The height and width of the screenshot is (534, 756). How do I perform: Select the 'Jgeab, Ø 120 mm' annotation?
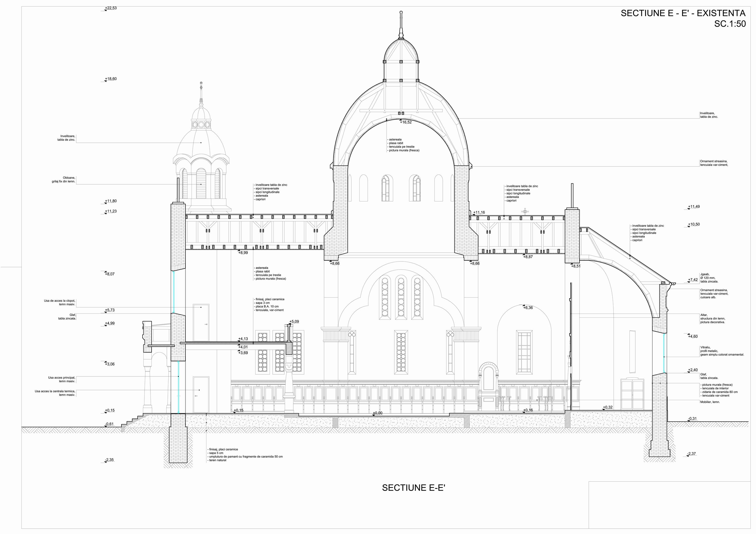tap(709, 278)
